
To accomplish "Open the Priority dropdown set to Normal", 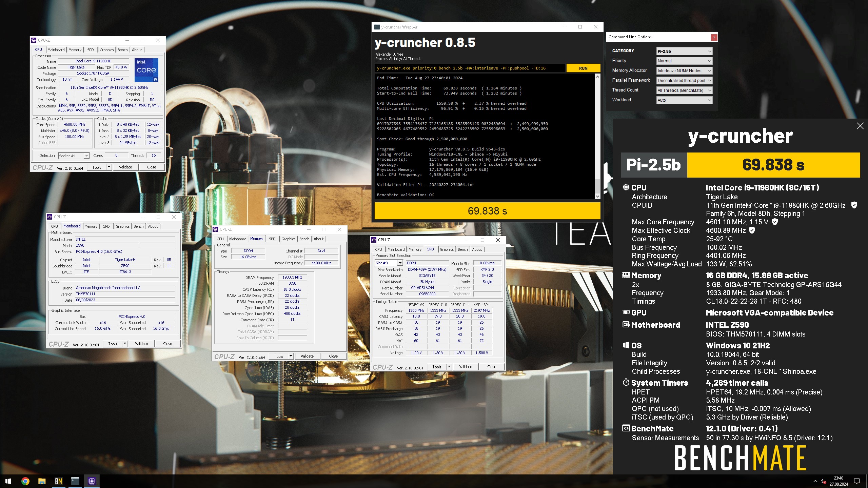I will 684,61.
